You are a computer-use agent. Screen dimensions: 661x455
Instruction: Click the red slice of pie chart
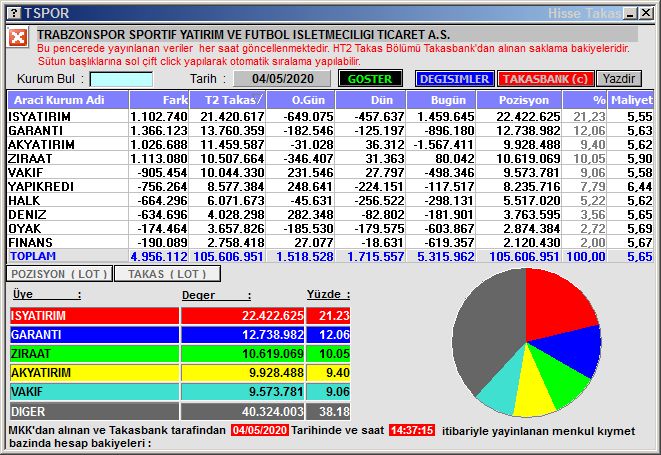coord(556,306)
